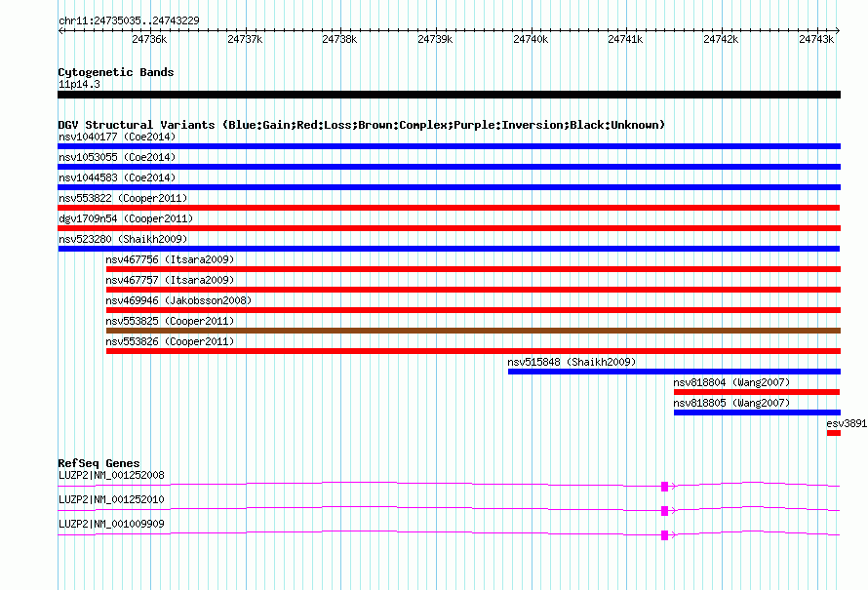Click the brown nsv553825 complex variant bar
The width and height of the screenshot is (868, 590).
coord(473,331)
